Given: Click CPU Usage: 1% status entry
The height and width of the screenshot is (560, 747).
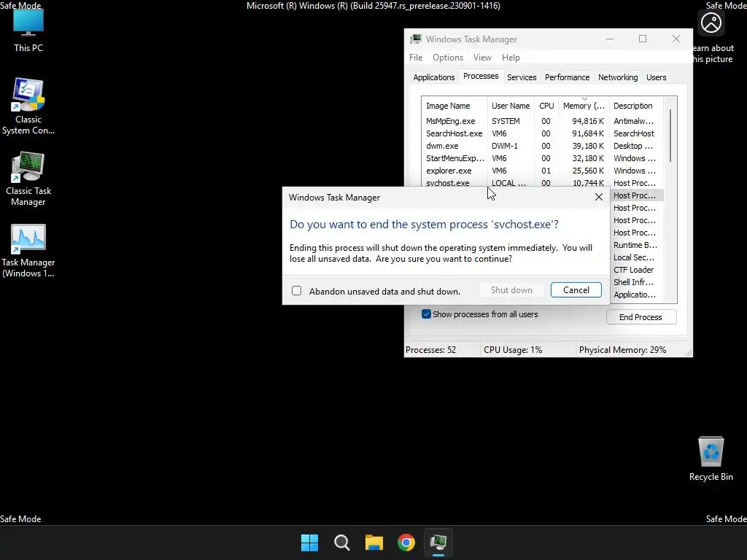Looking at the screenshot, I should click(513, 350).
